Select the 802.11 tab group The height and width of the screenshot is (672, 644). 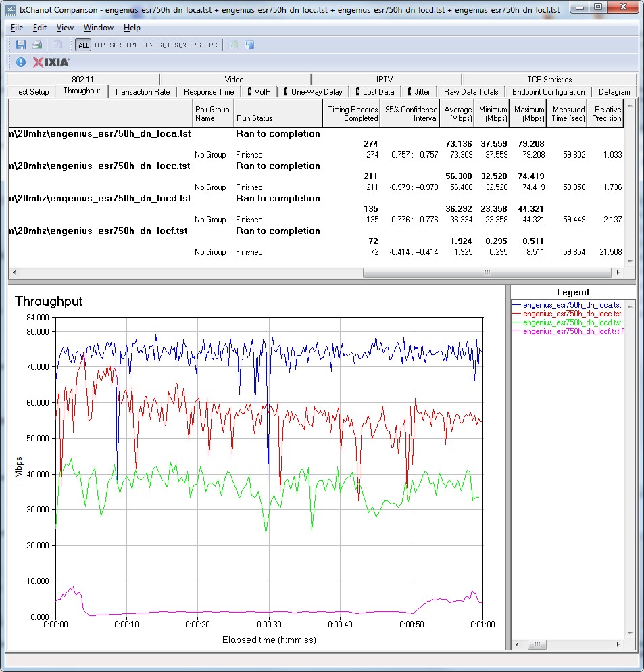tap(82, 79)
